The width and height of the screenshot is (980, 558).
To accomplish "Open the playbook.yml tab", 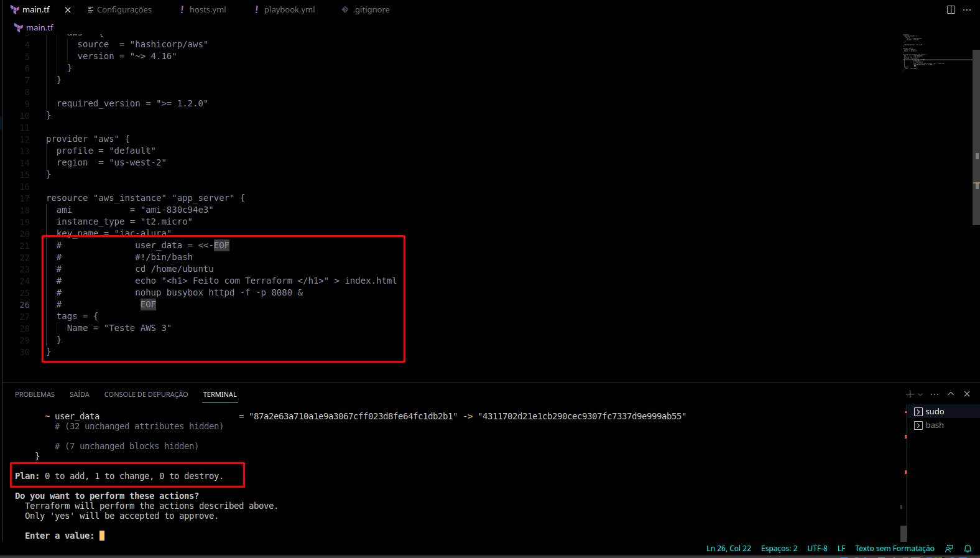I will [x=284, y=10].
